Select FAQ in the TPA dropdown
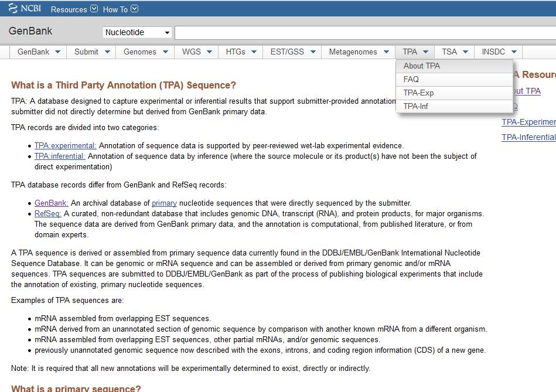556x392 pixels. pyautogui.click(x=454, y=80)
